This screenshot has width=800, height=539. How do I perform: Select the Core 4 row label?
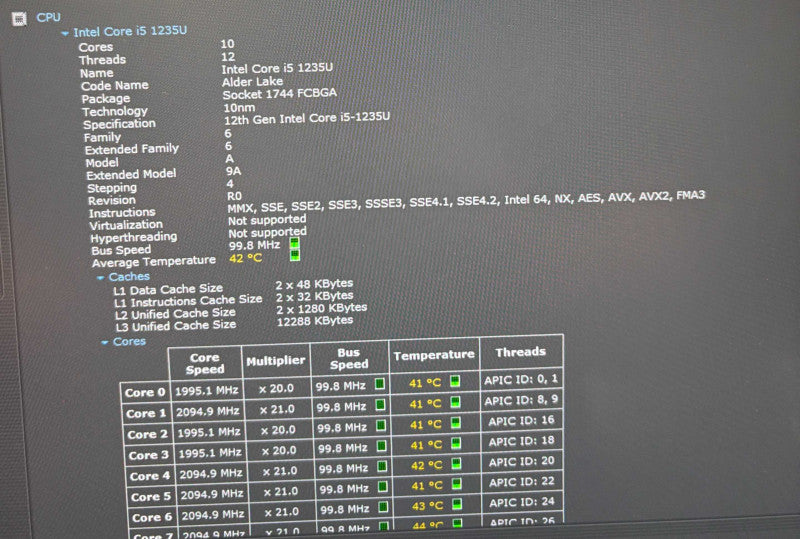click(150, 476)
